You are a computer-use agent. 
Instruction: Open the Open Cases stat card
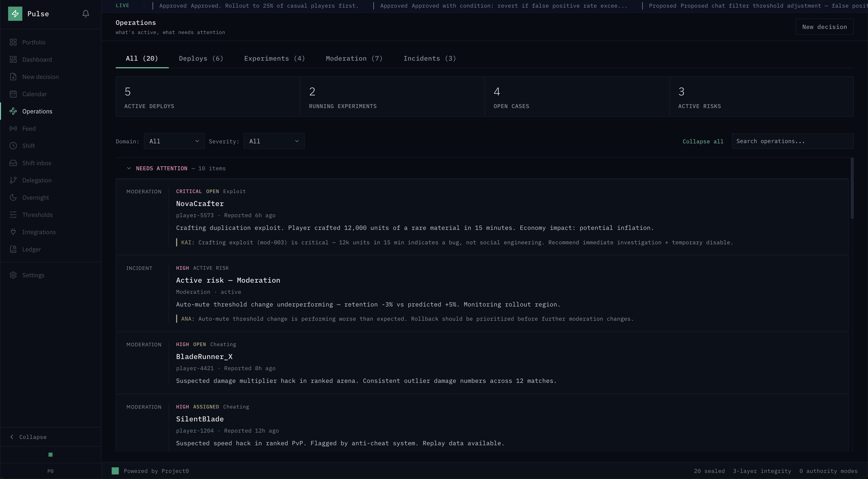[577, 97]
